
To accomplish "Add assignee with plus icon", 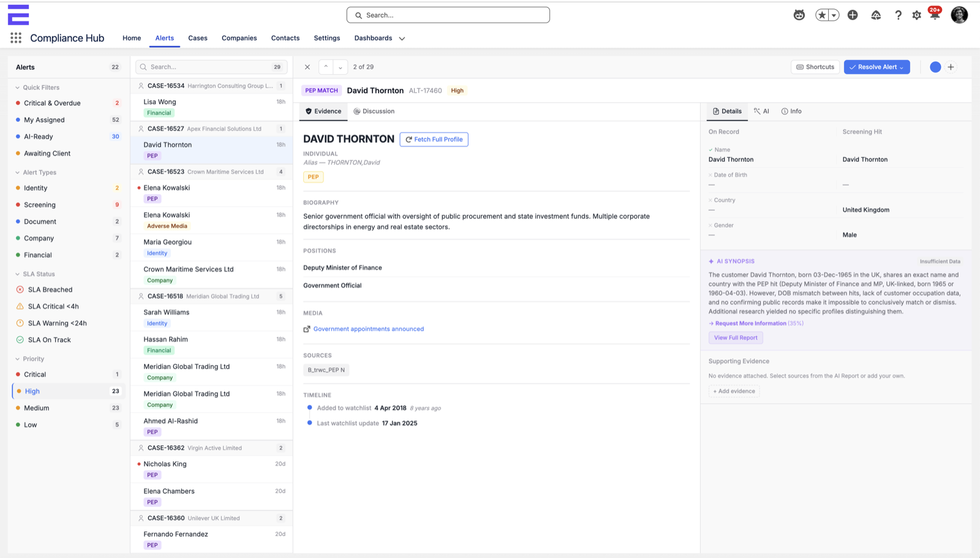I will [951, 67].
